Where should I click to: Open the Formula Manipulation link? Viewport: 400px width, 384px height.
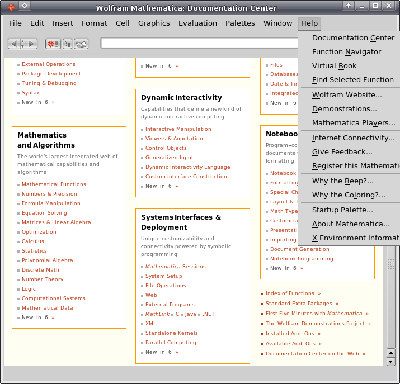(51, 203)
